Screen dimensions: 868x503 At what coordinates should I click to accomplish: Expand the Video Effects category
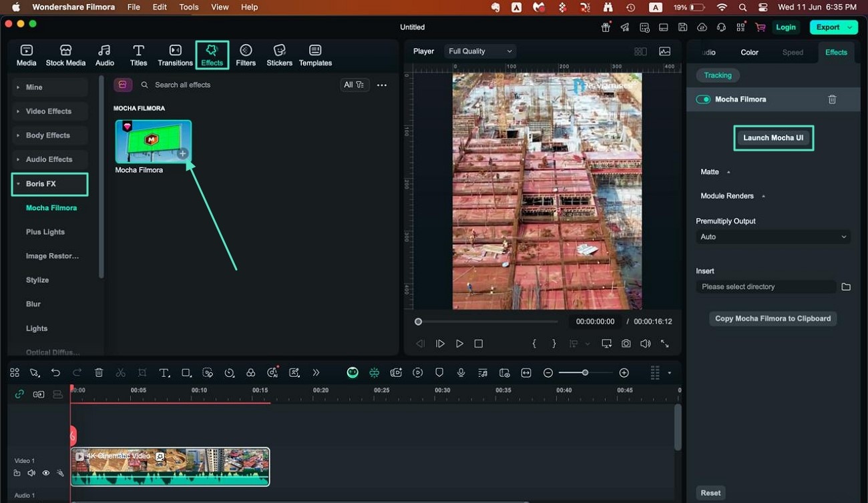(x=50, y=111)
